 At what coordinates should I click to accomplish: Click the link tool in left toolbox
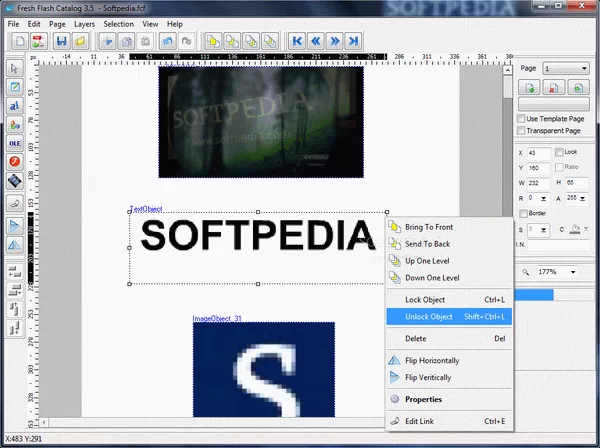tap(15, 203)
